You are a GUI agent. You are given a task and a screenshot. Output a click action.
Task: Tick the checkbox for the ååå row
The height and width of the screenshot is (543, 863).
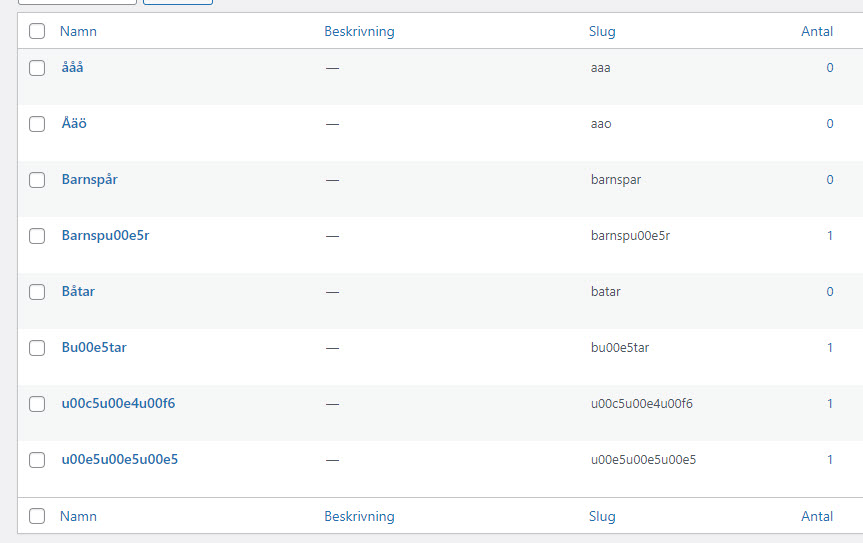click(x=37, y=68)
